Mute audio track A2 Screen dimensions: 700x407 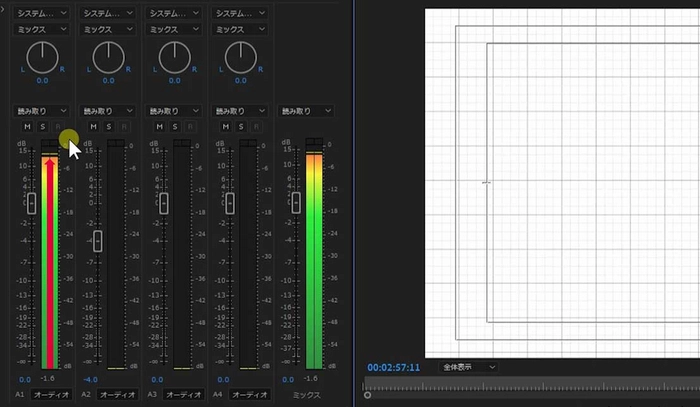[x=93, y=127]
